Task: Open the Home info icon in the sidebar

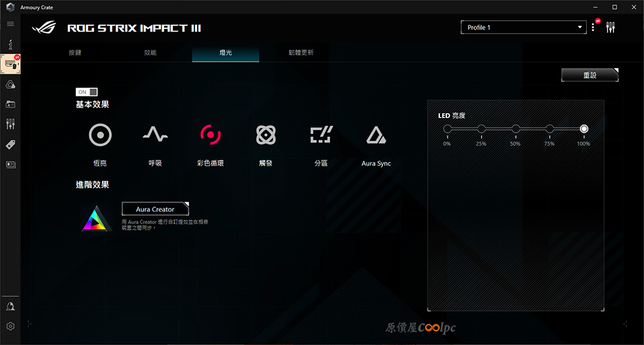Action: pos(11,44)
